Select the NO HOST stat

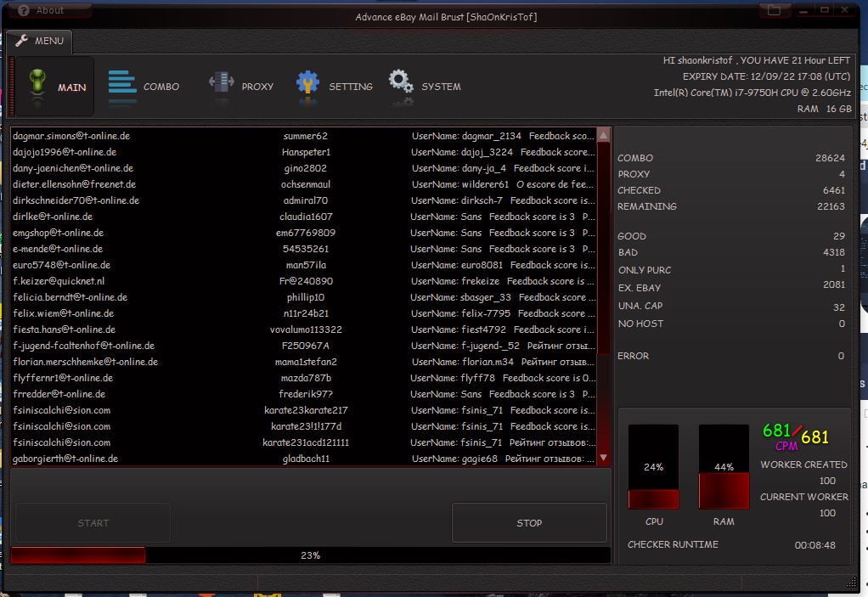pos(731,323)
